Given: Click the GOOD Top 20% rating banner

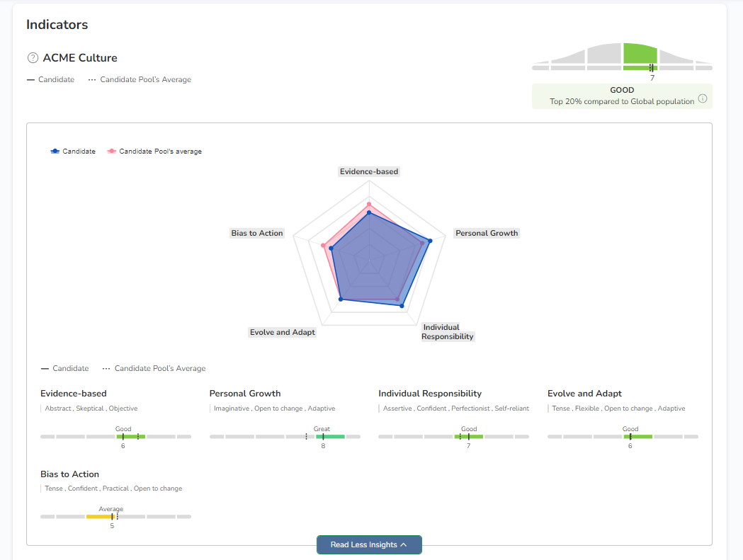Looking at the screenshot, I should click(x=622, y=96).
